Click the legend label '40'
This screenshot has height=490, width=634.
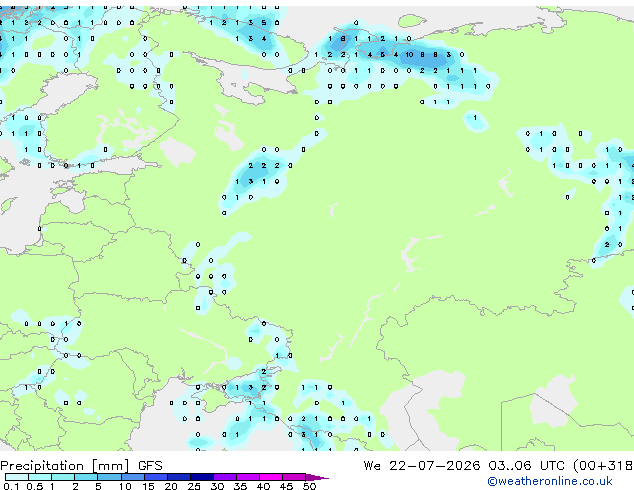coord(263,486)
